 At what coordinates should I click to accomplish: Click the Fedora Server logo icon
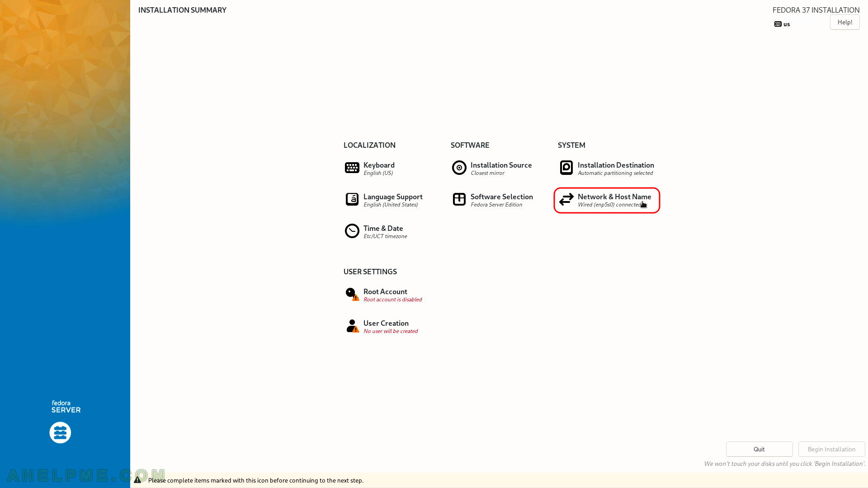click(60, 432)
